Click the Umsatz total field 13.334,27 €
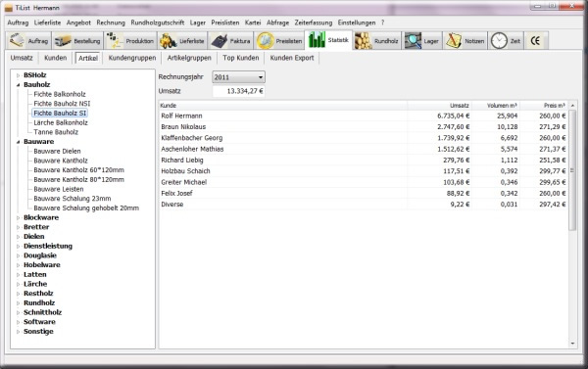The width and height of the screenshot is (588, 369). point(238,91)
